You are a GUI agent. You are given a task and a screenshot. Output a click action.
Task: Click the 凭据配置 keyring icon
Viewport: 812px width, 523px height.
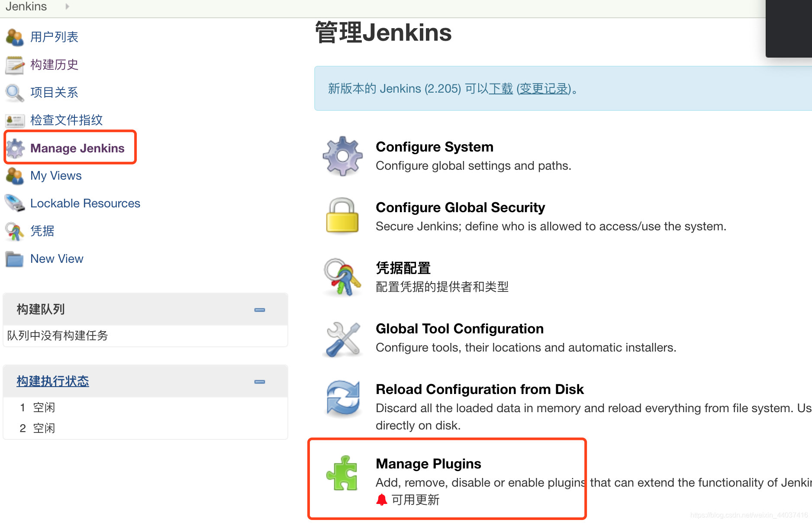342,277
